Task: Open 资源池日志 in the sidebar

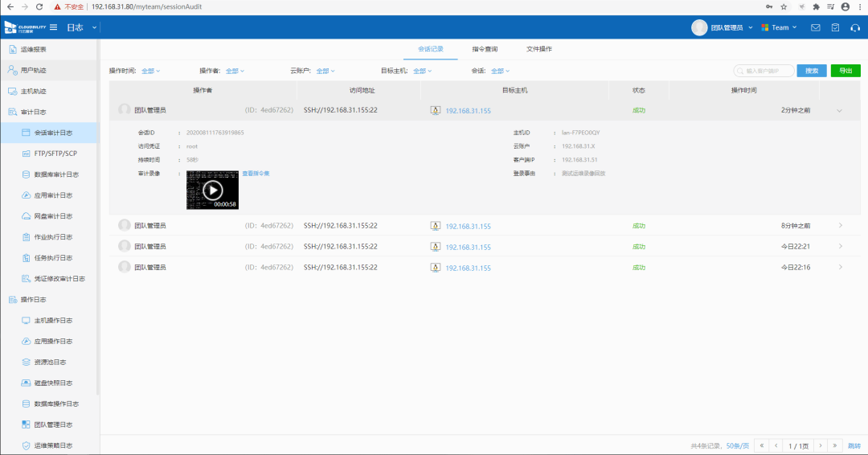Action: (50, 362)
